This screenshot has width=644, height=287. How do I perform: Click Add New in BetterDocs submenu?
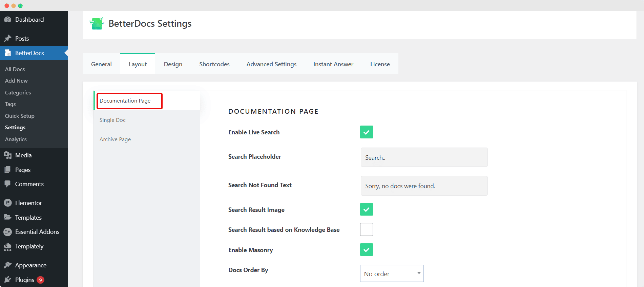pyautogui.click(x=16, y=81)
